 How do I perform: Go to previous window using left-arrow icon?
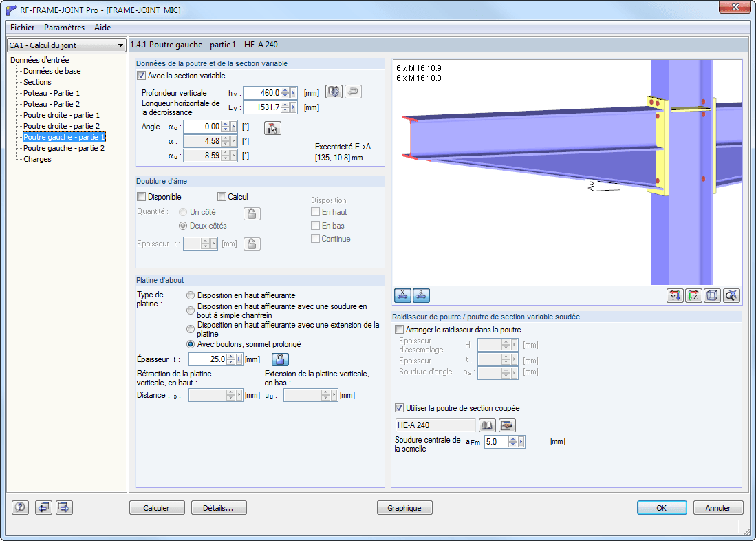(44, 507)
